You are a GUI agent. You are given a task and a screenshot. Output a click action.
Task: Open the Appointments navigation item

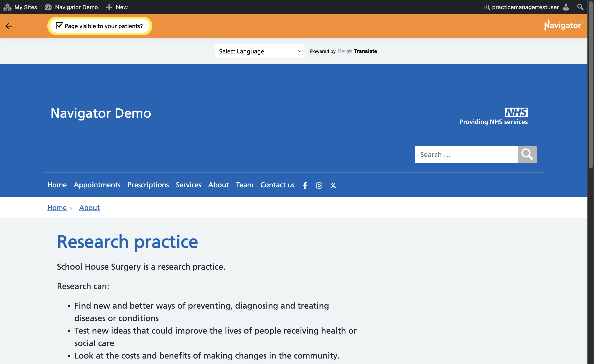[x=97, y=185]
